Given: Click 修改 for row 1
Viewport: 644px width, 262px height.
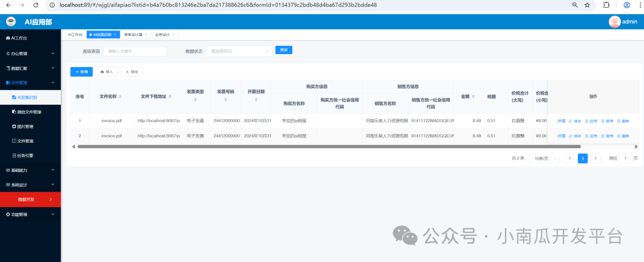Looking at the screenshot, I should (x=575, y=121).
